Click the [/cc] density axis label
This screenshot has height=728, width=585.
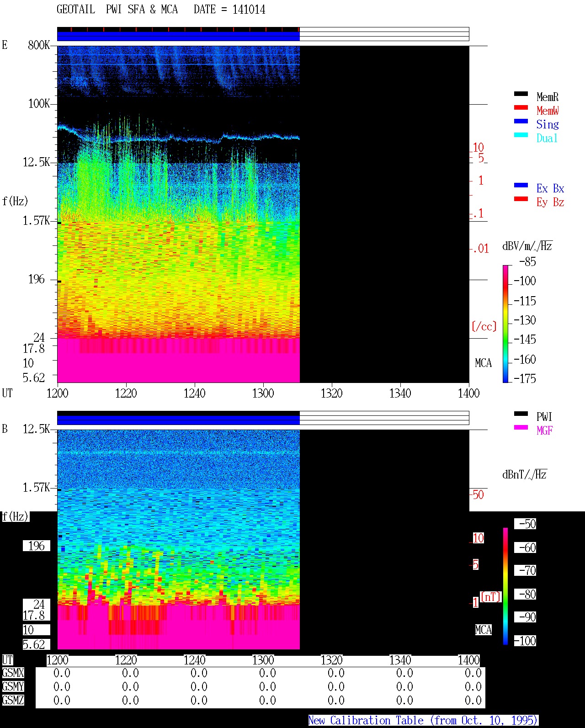click(484, 327)
